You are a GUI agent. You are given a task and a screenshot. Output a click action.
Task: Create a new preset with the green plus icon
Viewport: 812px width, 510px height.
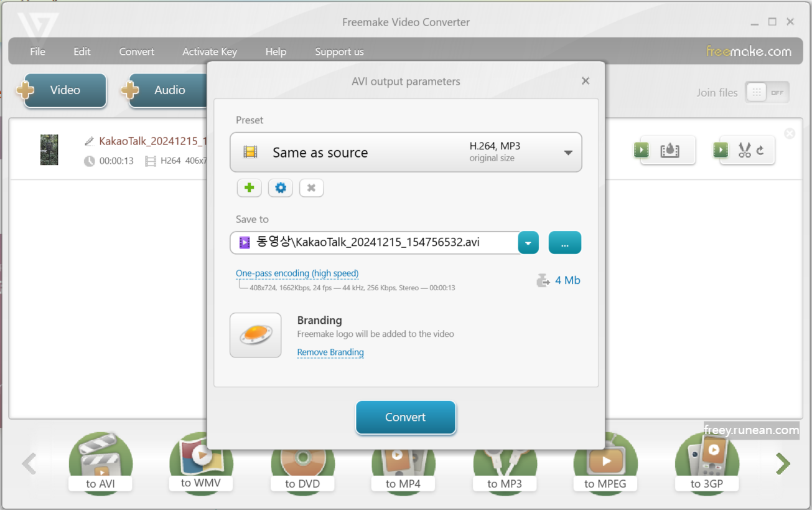(249, 187)
